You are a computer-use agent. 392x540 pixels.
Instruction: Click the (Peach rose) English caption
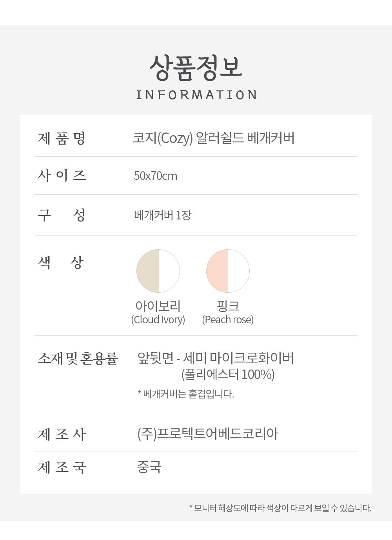228,320
